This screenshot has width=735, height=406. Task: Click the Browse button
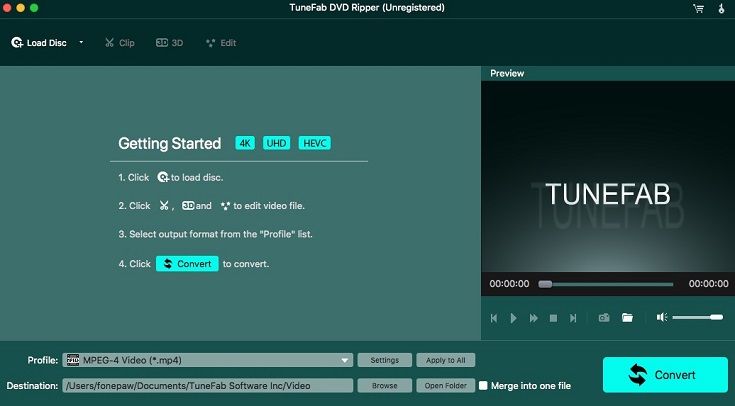(385, 385)
